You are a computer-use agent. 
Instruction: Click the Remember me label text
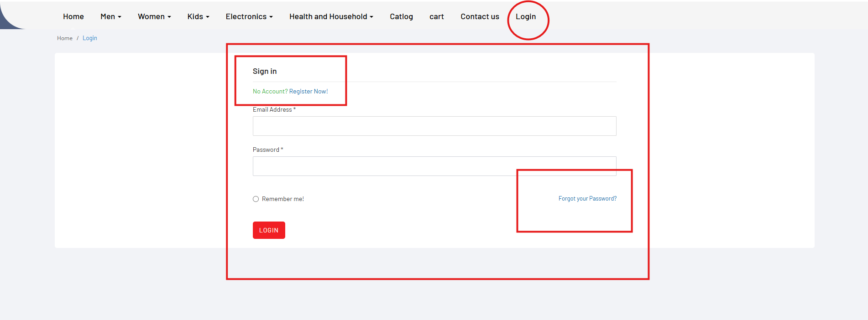click(282, 199)
